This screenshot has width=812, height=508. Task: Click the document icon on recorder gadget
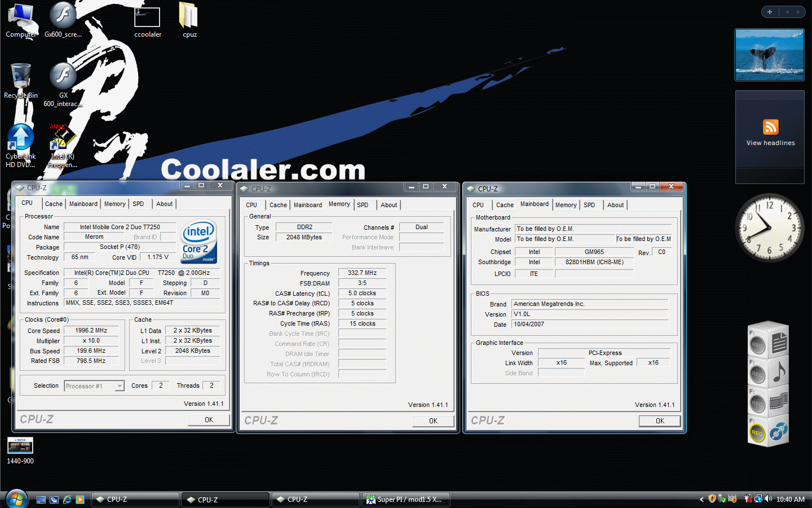click(779, 343)
